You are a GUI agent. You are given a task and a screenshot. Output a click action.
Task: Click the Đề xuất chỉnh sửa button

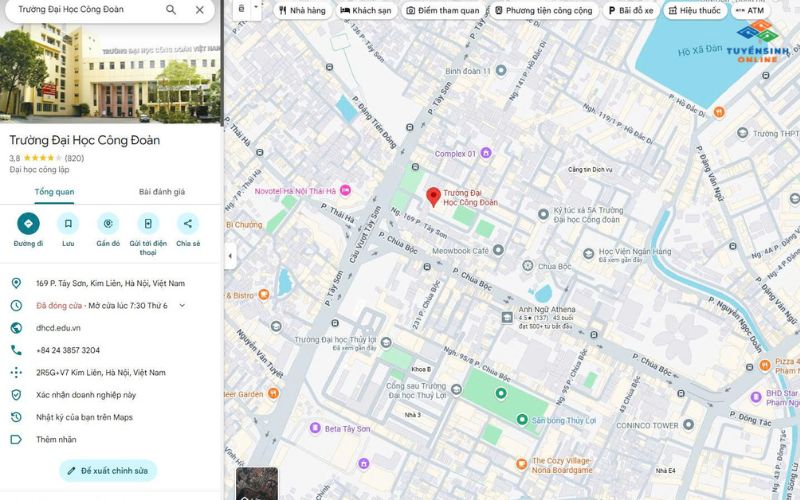(108, 470)
